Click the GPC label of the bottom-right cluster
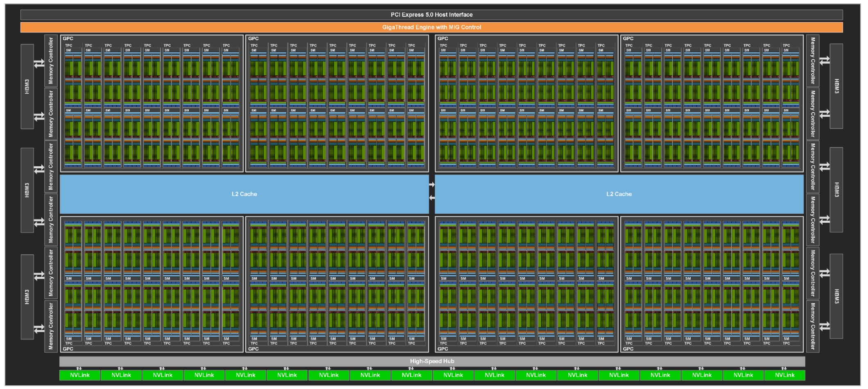This screenshot has width=868, height=389. tap(628, 349)
